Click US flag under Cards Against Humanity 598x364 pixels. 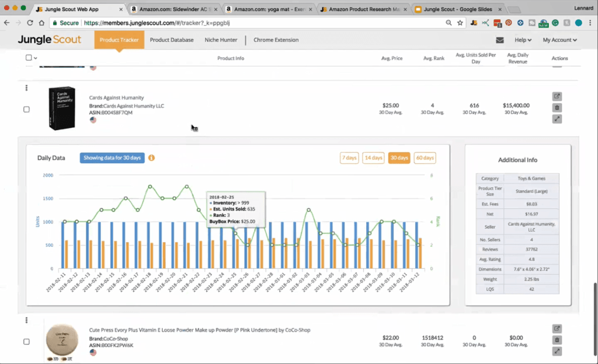point(93,120)
